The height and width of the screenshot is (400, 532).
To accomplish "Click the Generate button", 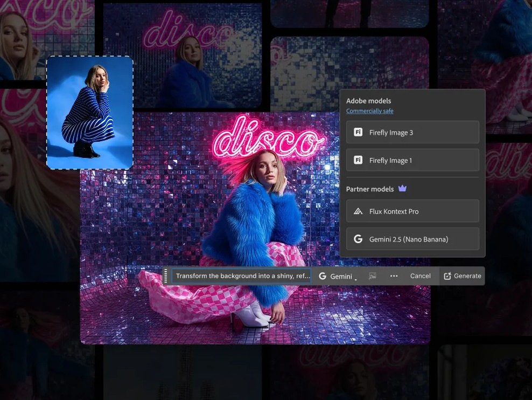I will (x=462, y=276).
